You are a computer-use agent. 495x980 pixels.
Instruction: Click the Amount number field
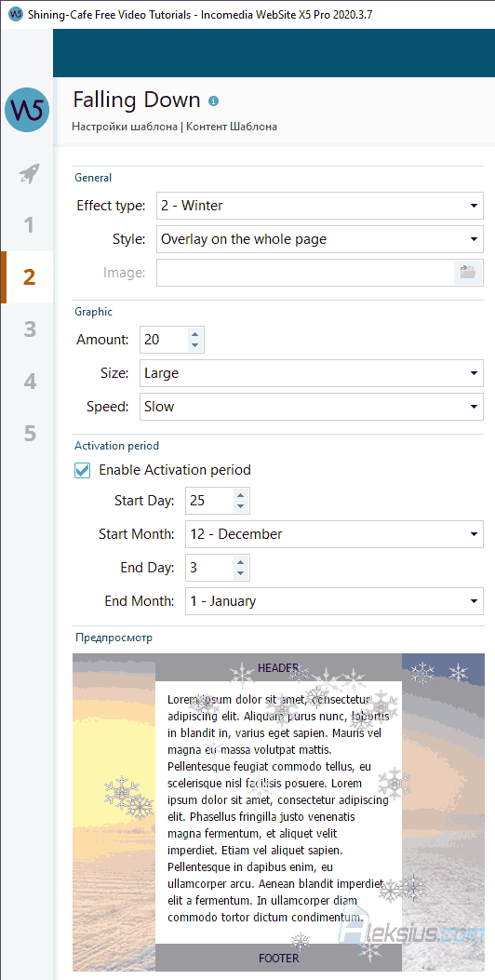click(164, 340)
